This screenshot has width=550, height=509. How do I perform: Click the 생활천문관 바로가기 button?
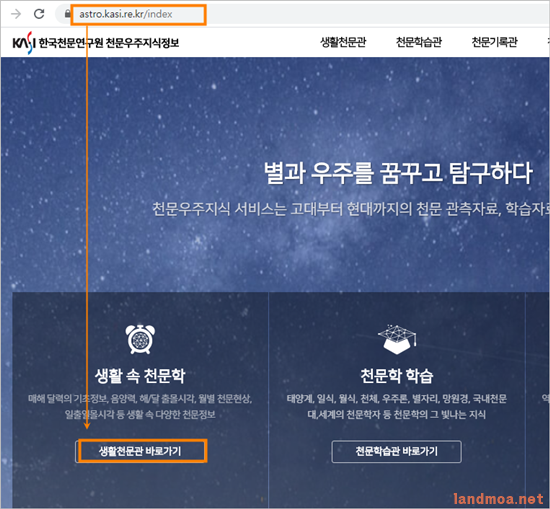click(x=140, y=451)
